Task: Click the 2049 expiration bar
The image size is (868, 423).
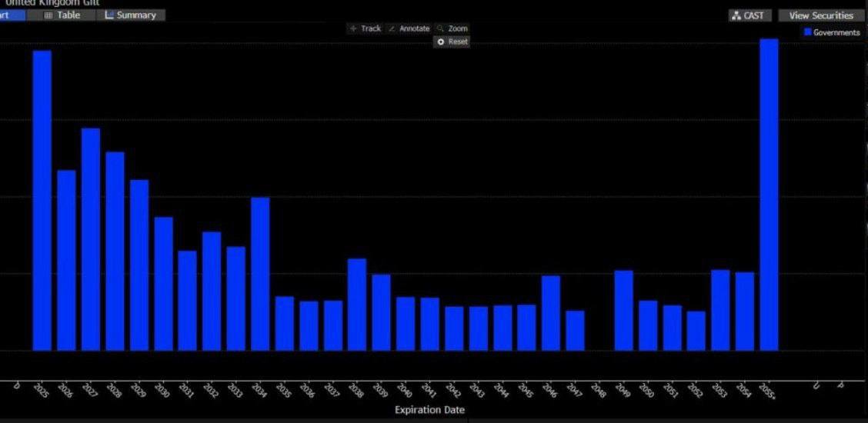Action: (623, 310)
